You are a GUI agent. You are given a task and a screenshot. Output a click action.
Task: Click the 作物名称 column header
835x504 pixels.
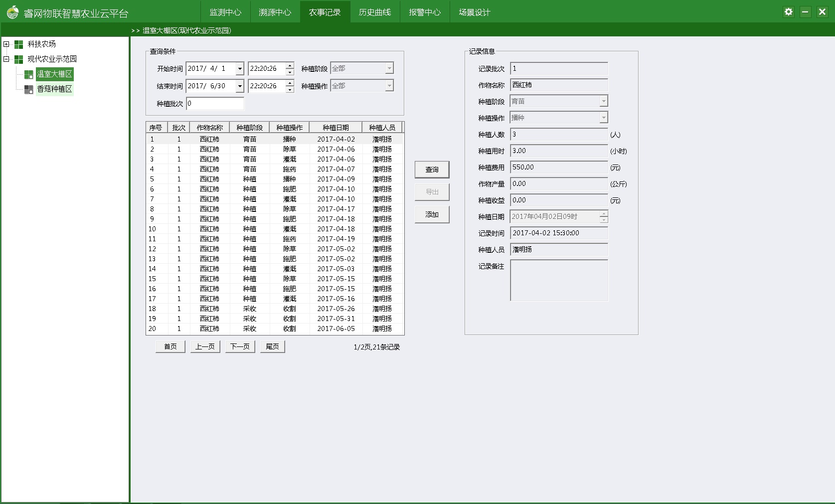tap(209, 128)
